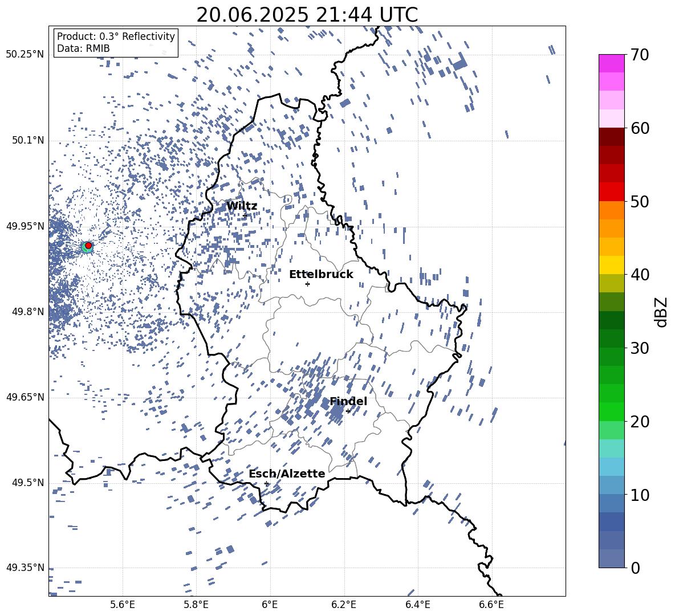Click the 6°E longitude label

pos(270,605)
